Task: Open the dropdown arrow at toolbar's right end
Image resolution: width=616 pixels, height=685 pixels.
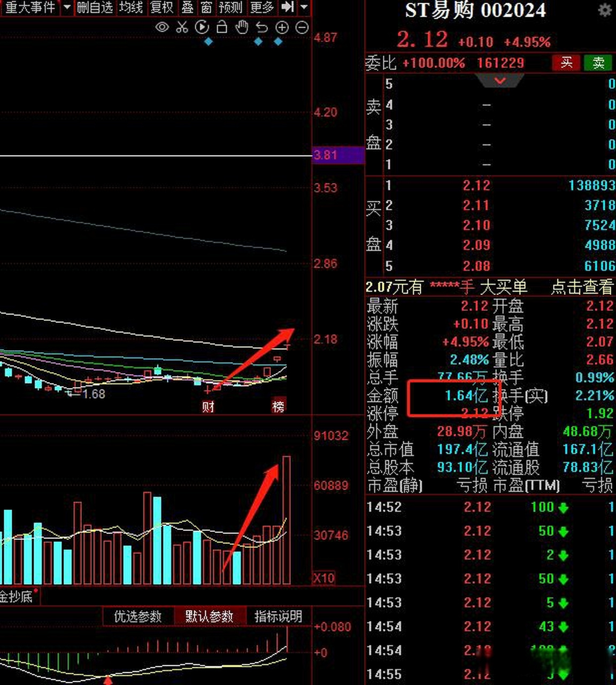Action: click(304, 7)
